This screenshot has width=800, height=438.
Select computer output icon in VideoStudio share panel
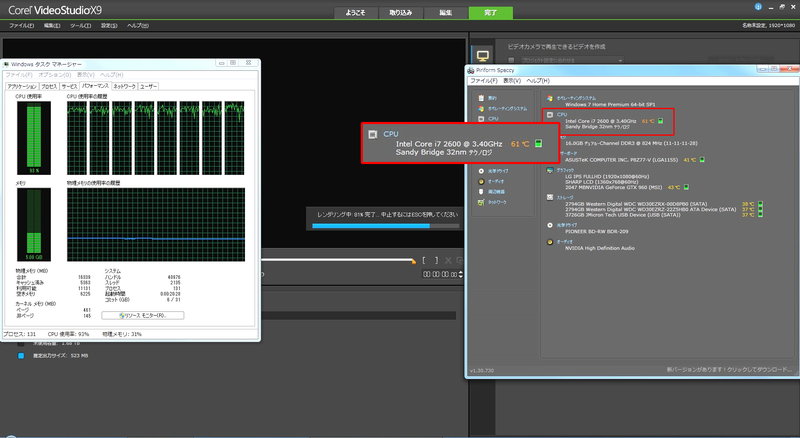coord(483,55)
